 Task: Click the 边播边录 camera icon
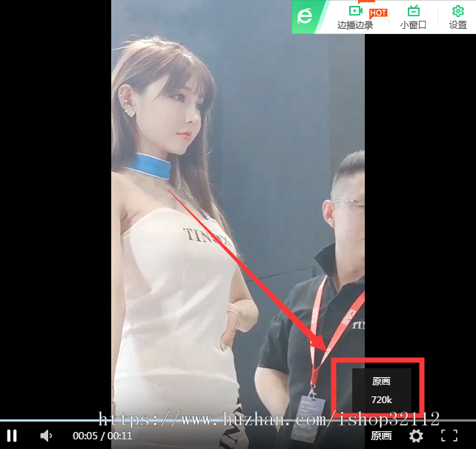[x=356, y=10]
